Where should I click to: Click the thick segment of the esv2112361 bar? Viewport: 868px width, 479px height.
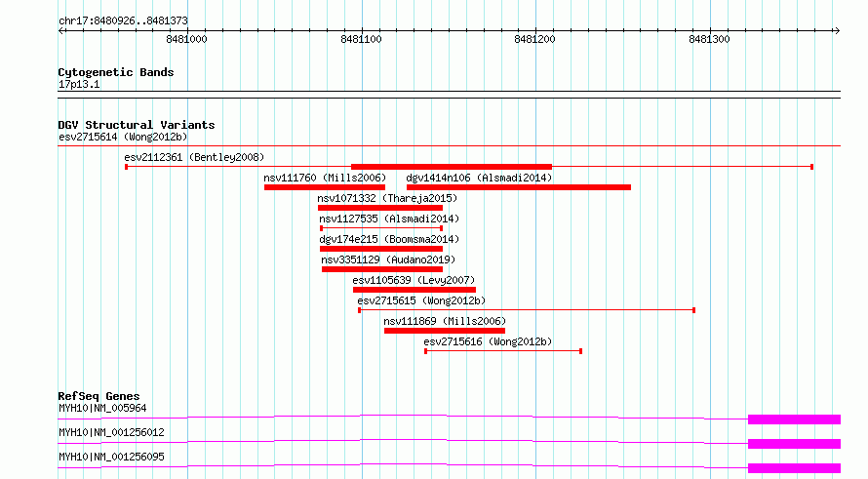452,167
